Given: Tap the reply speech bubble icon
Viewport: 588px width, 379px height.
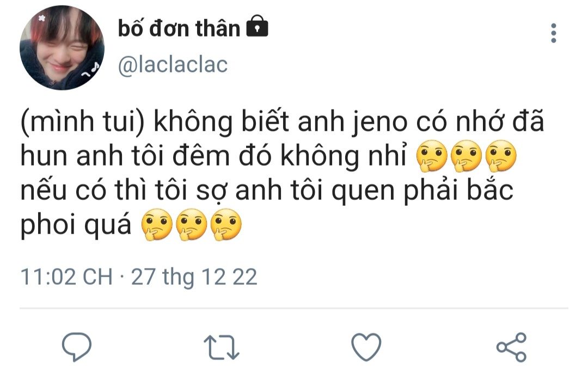Looking at the screenshot, I should [x=77, y=347].
